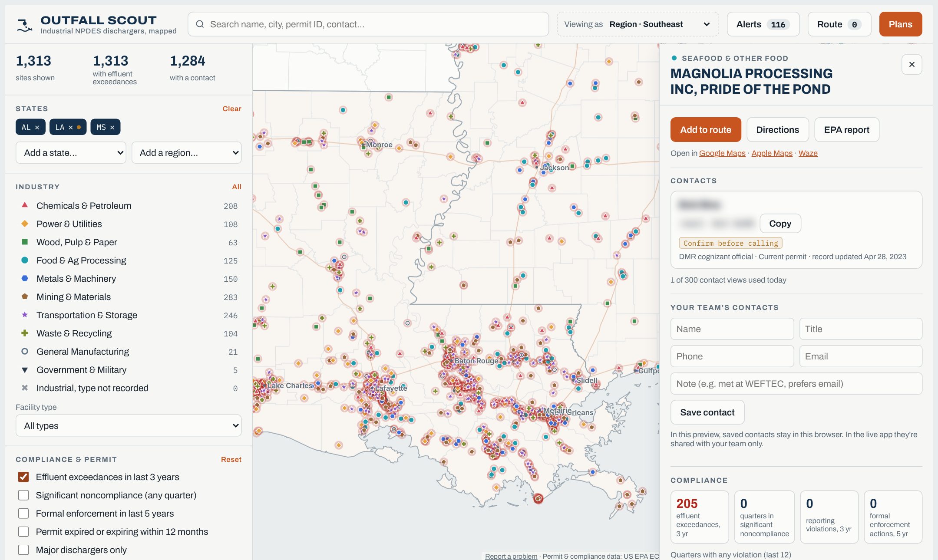Open the Alerts 116 button
Screen dimensions: 938x560
click(x=763, y=24)
